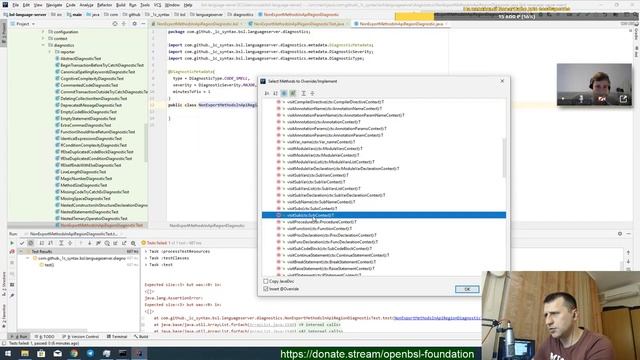Collapse all test results icon

click(x=70, y=243)
